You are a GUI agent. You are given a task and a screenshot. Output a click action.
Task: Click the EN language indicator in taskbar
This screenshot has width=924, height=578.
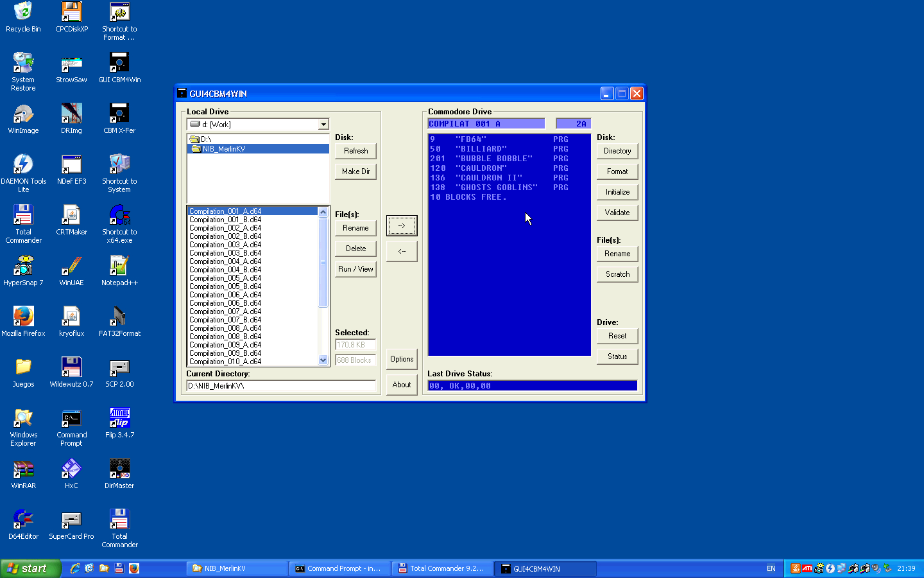tap(771, 568)
